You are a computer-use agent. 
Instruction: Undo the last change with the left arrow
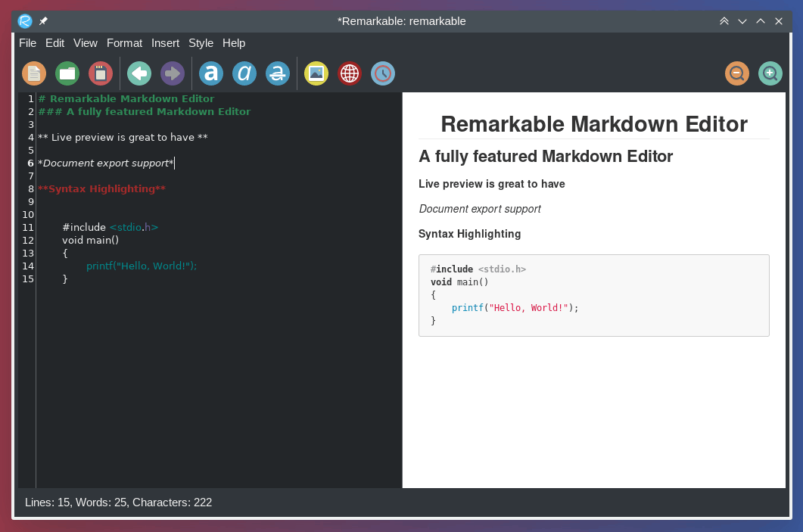pos(139,73)
